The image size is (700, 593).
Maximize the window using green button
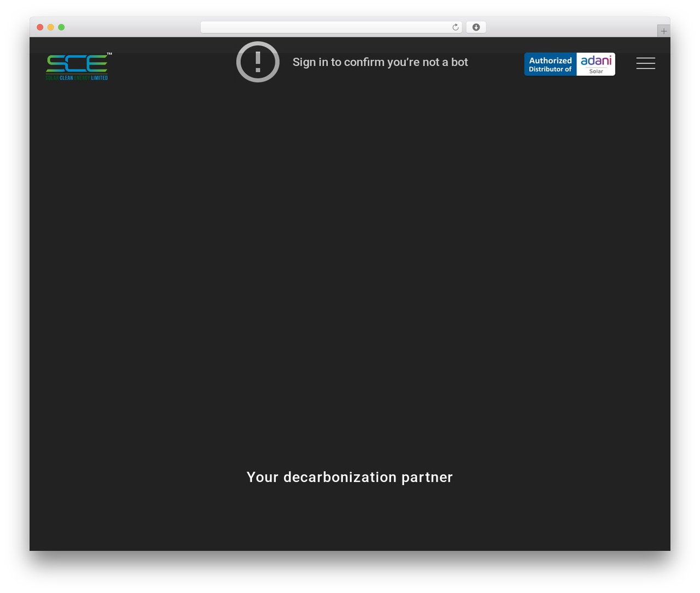click(61, 27)
